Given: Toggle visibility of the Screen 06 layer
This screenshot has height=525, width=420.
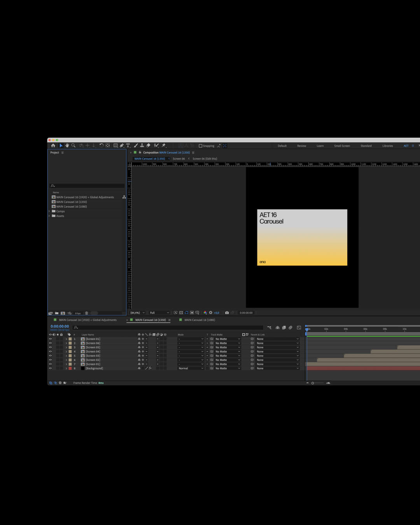Looking at the screenshot, I should click(x=50, y=343).
